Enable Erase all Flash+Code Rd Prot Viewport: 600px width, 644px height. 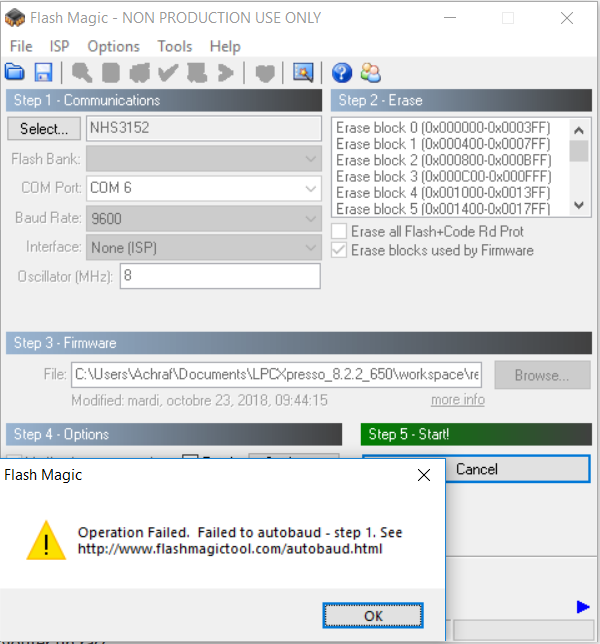(339, 232)
